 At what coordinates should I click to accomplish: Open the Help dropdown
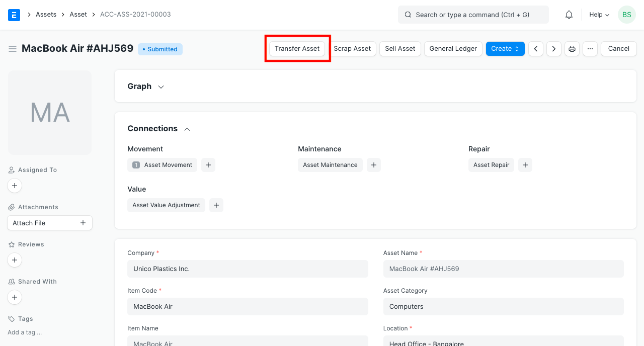coord(598,15)
